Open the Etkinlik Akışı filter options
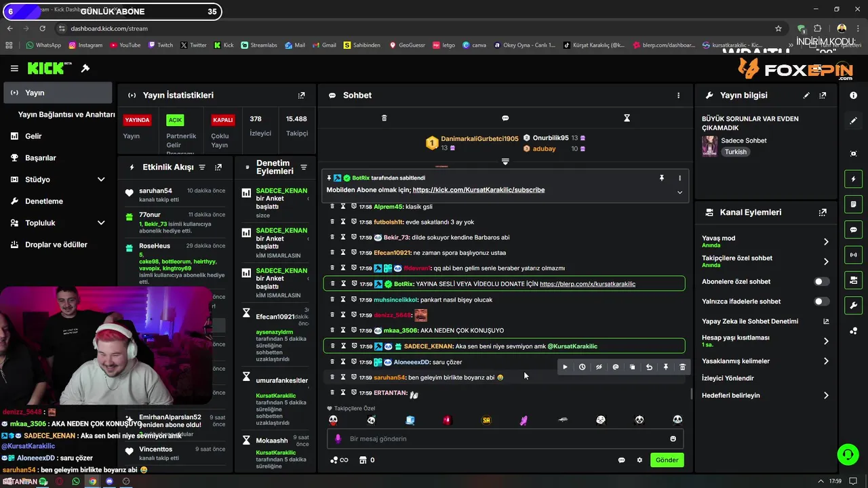This screenshot has width=868, height=488. [201, 167]
